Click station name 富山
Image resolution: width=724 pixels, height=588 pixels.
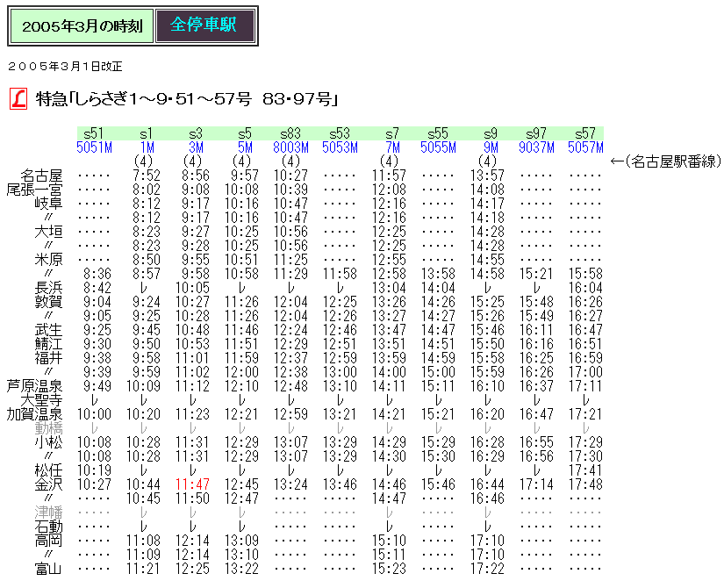[48, 568]
